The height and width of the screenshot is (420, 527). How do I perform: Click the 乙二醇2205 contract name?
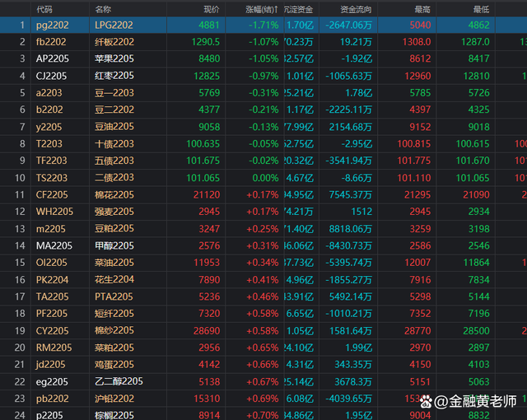(x=119, y=381)
